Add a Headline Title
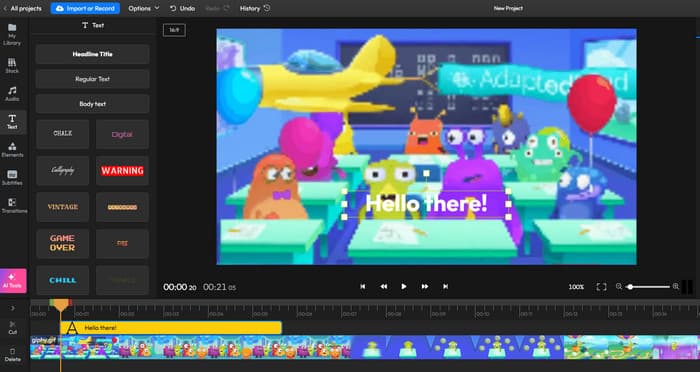 92,54
